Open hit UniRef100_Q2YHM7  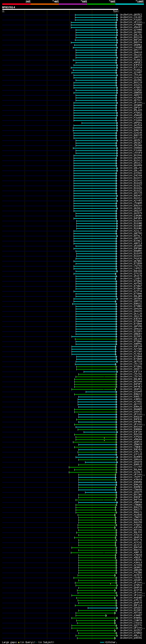[x=131, y=72]
